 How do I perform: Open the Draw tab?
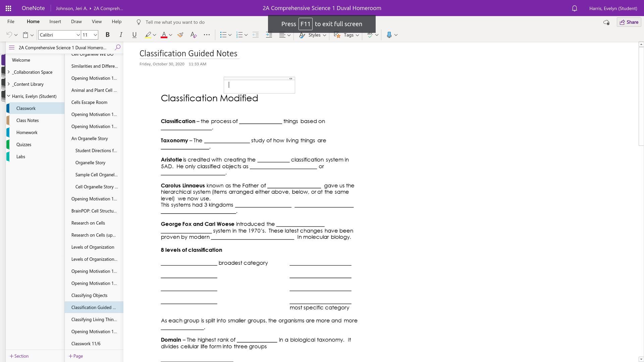[x=76, y=22]
